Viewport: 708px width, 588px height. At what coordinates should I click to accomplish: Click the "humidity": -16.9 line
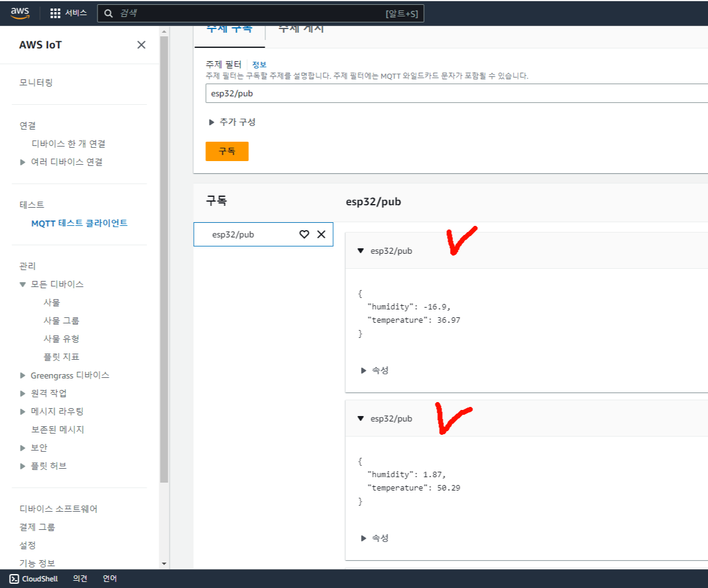409,306
